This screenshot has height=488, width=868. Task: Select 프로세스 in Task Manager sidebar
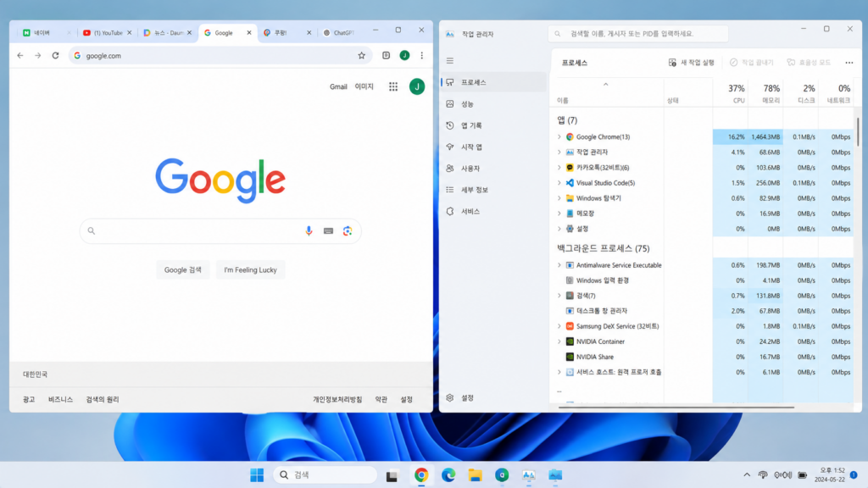494,82
